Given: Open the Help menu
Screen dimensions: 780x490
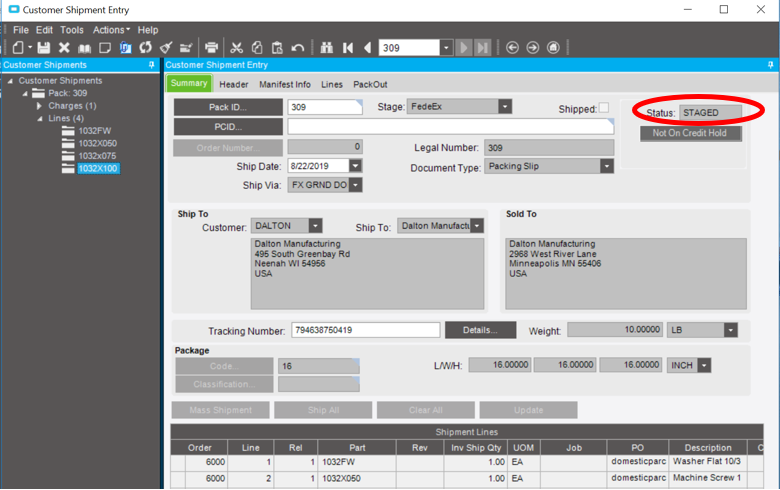Looking at the screenshot, I should (148, 30).
